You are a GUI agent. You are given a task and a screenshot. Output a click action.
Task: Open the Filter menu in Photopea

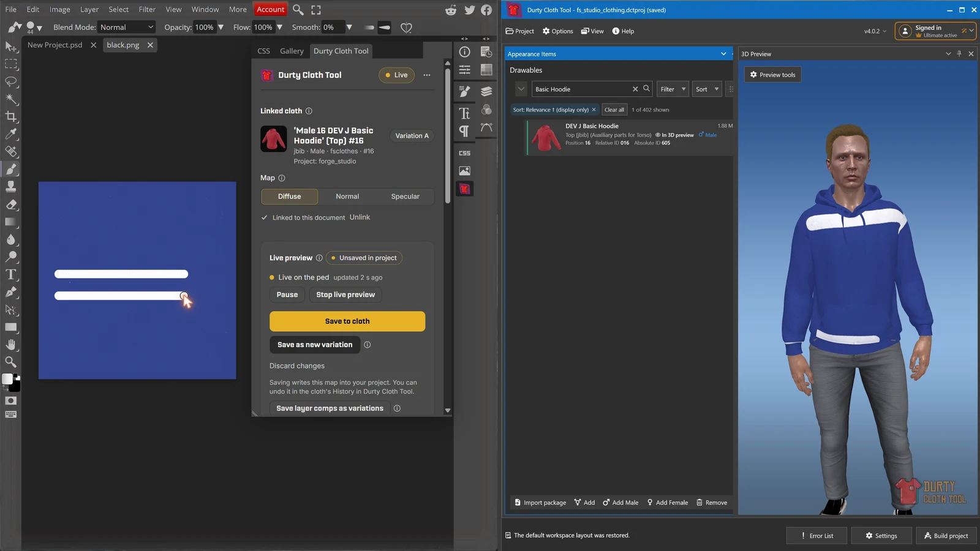click(147, 10)
